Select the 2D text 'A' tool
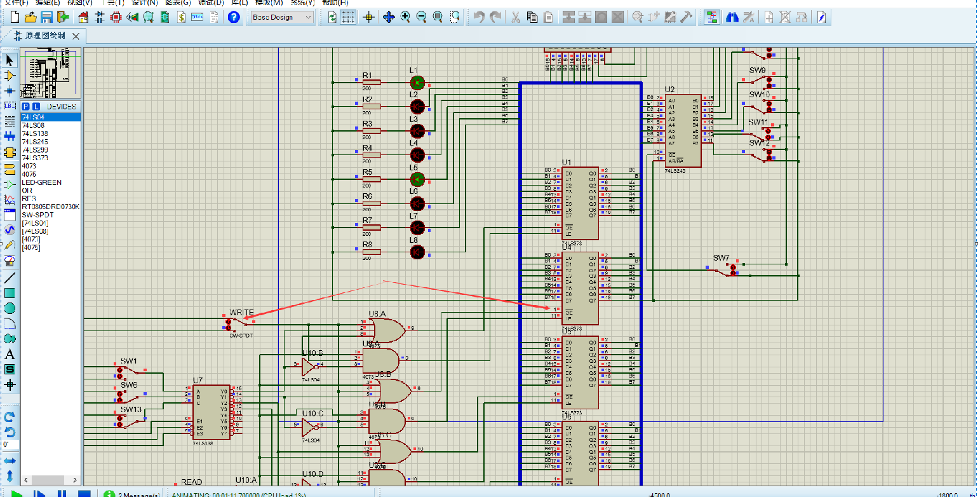 click(x=10, y=355)
